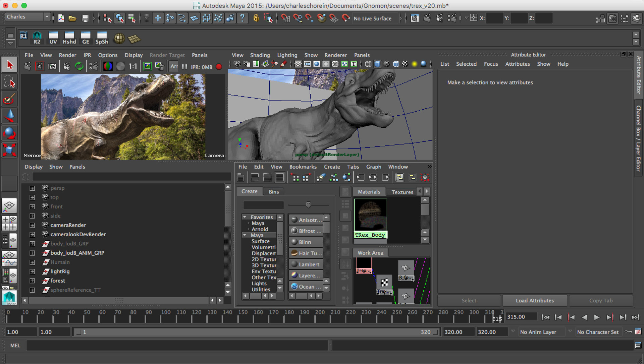This screenshot has height=364, width=644.
Task: Toggle textured display in the viewport panel
Action: point(387,64)
